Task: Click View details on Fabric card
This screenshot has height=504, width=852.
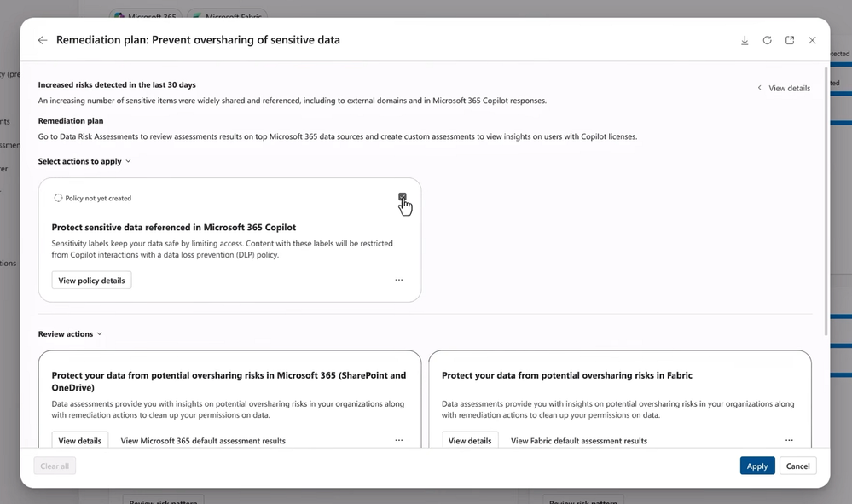Action: point(469,441)
